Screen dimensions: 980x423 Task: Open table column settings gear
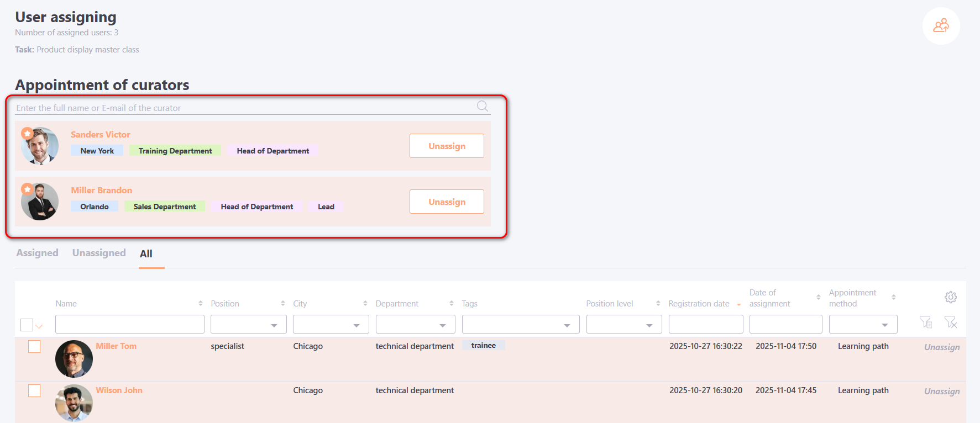tap(950, 297)
